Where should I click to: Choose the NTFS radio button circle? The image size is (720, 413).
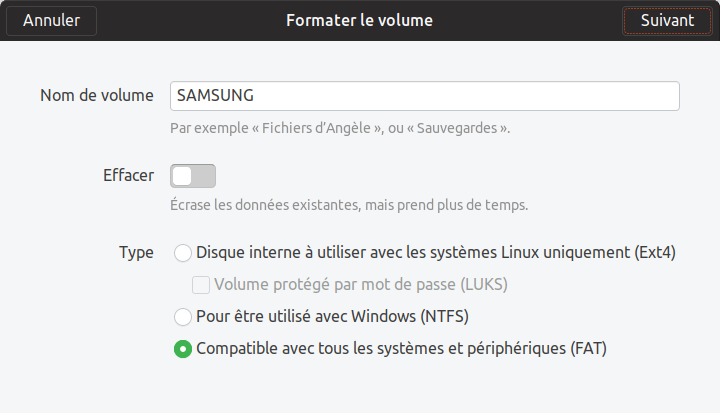pos(183,317)
